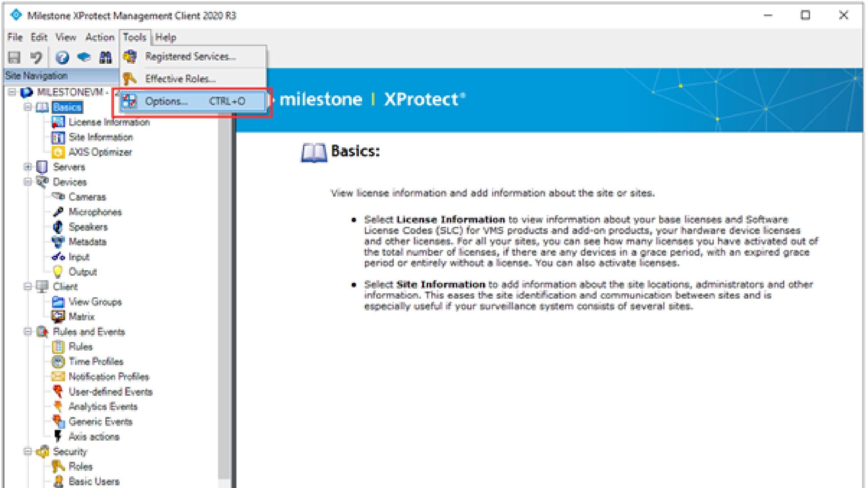Click the Site Information tree icon
Image resolution: width=868 pixels, height=488 pixels.
click(x=58, y=137)
